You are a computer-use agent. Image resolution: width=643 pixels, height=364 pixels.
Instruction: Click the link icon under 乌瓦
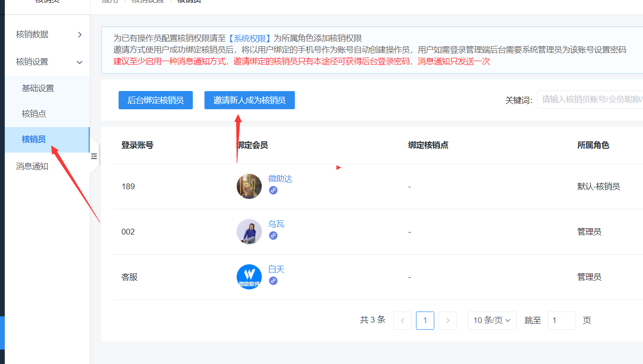(x=273, y=235)
